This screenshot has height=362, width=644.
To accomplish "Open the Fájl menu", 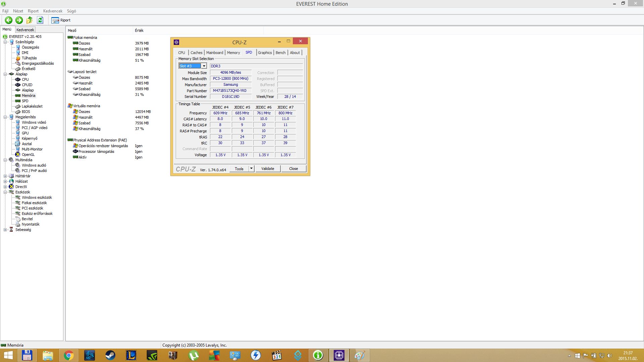I will click(x=5, y=11).
